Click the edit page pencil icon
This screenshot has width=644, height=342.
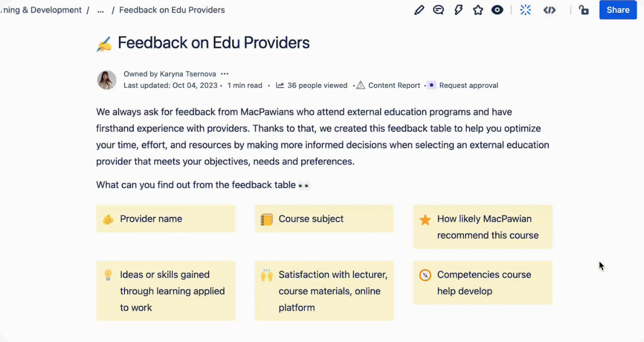(x=419, y=10)
